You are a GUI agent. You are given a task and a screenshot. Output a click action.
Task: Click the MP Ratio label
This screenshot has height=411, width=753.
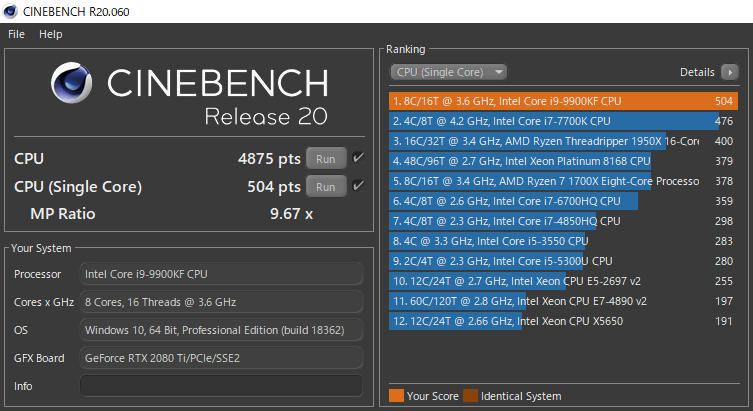[62, 214]
